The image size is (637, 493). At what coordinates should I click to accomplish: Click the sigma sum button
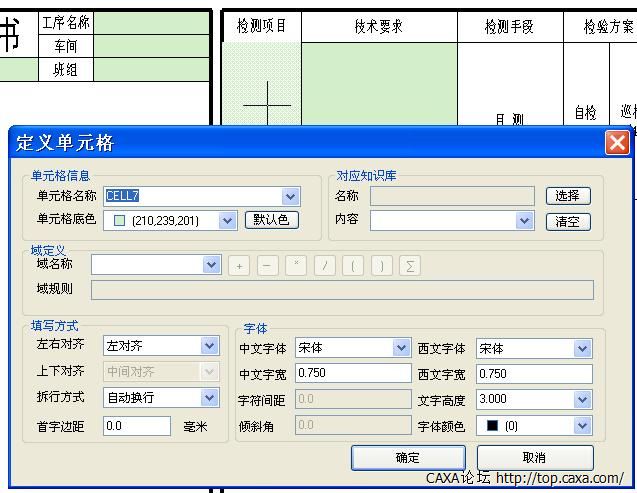pyautogui.click(x=410, y=265)
